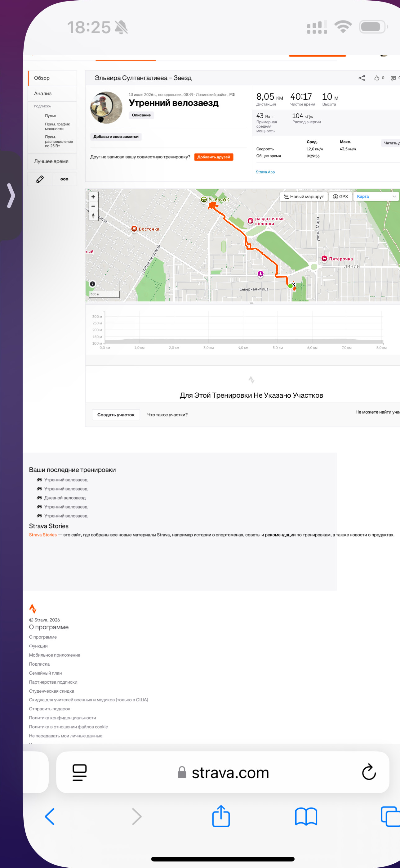Open the Лучшее время section
The width and height of the screenshot is (400, 868).
click(52, 161)
